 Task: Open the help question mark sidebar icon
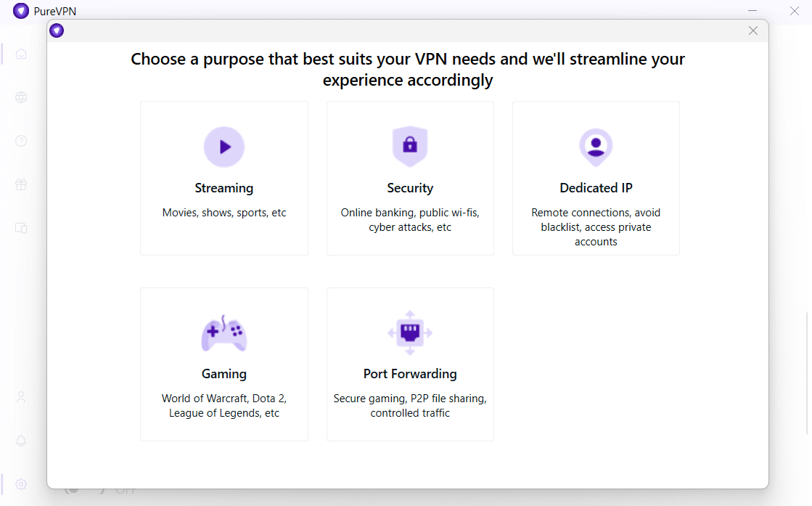pyautogui.click(x=21, y=141)
